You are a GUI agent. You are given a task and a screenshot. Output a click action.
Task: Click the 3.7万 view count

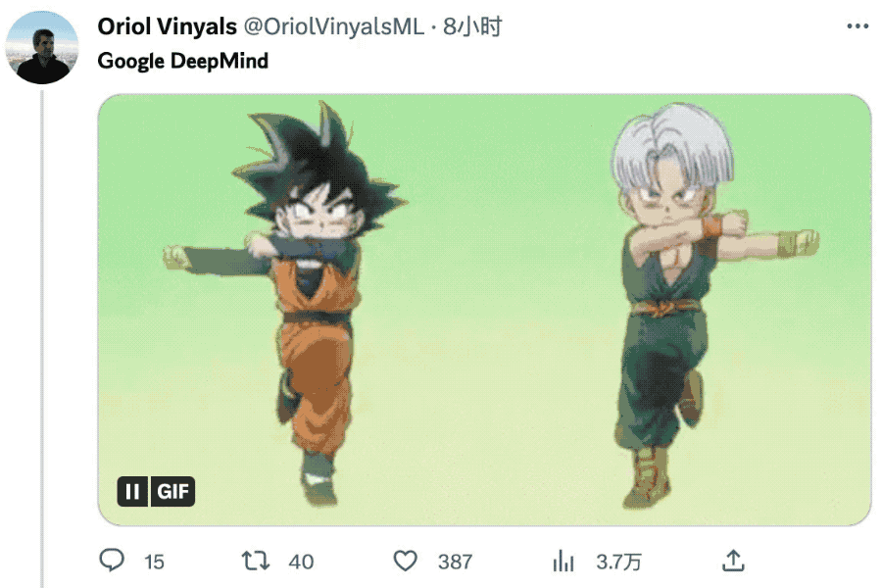pos(618,562)
